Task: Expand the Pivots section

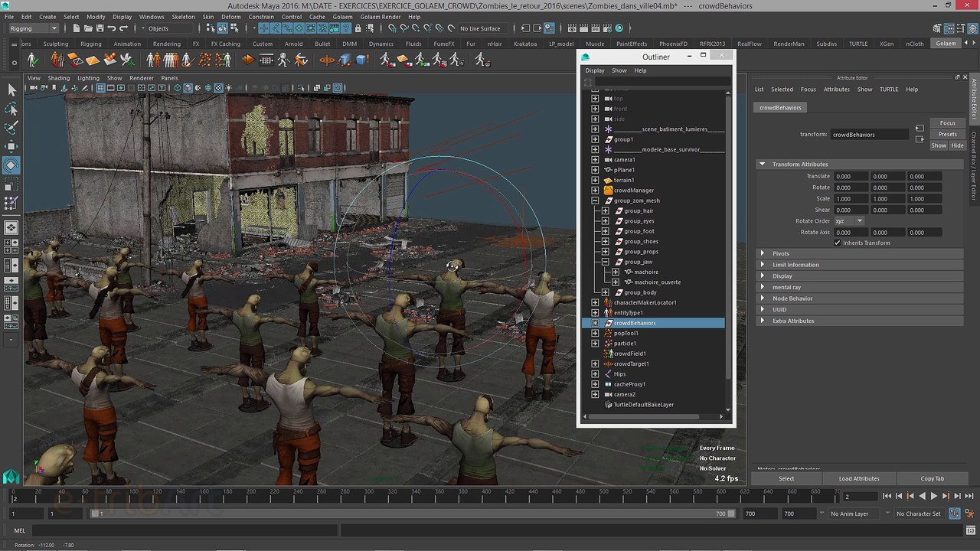Action: pos(860,253)
